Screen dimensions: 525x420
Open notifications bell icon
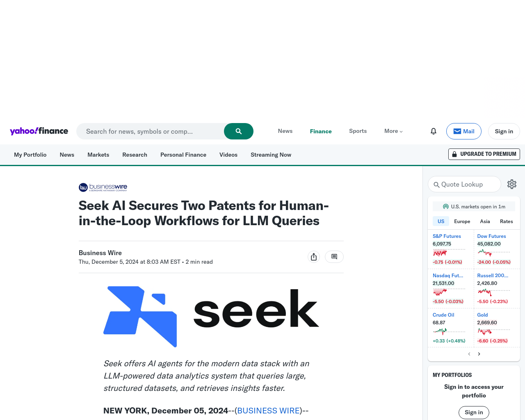[x=433, y=131]
